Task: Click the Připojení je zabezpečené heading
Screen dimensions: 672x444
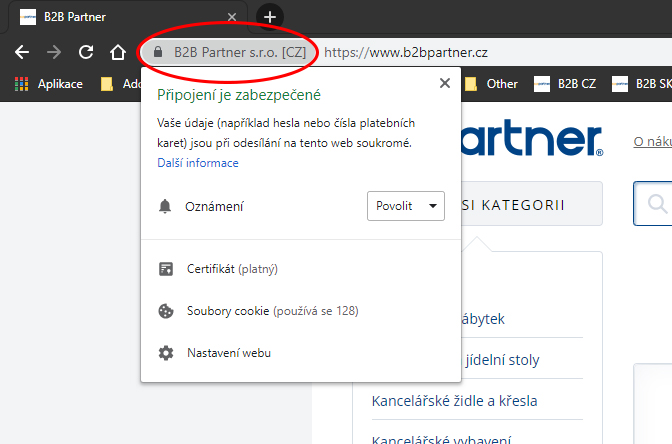Action: tap(239, 95)
